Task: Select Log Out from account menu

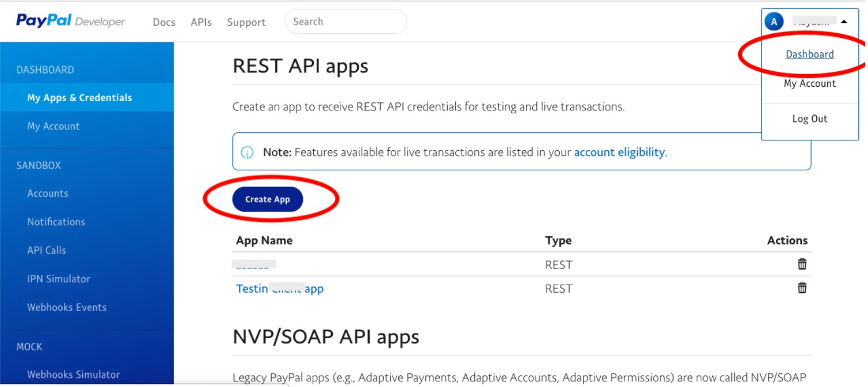Action: 809,118
